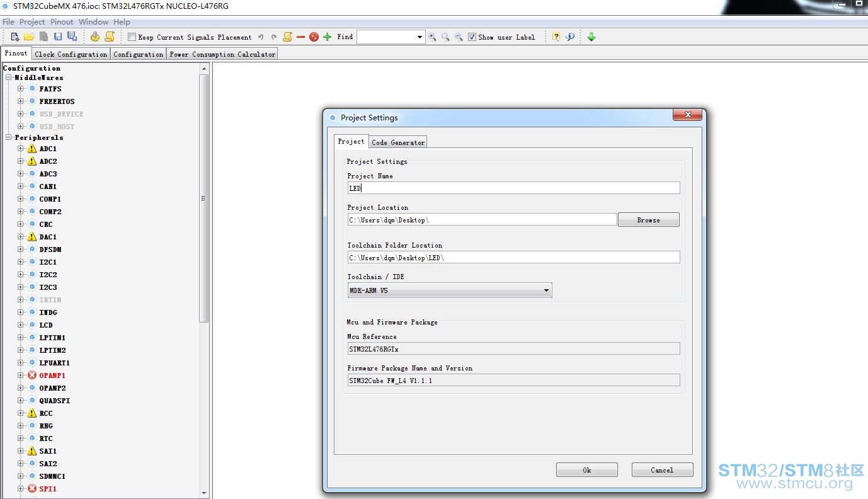Click the New Project toolbar icon
This screenshot has height=499, width=868.
click(x=15, y=37)
